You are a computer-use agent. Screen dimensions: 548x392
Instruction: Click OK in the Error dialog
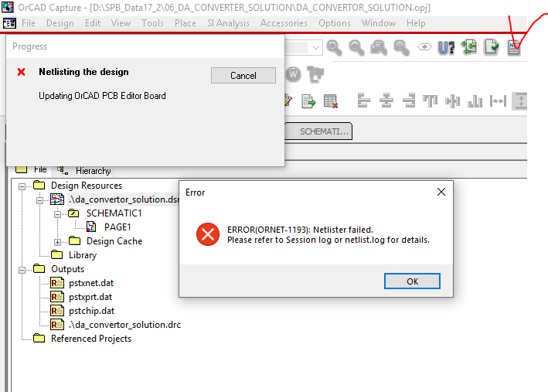[x=412, y=281]
